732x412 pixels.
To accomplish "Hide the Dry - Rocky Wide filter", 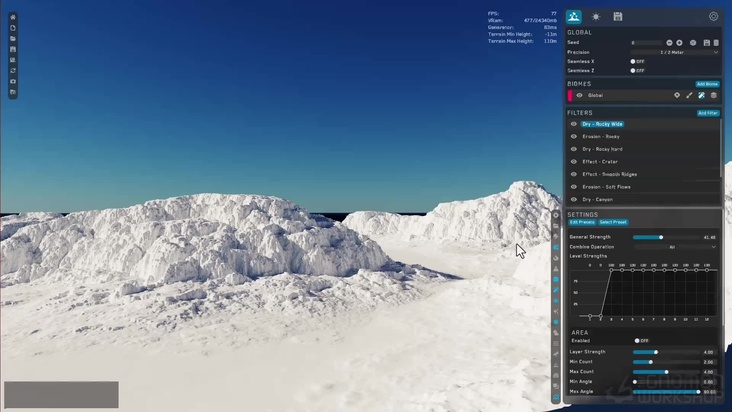I will point(574,124).
